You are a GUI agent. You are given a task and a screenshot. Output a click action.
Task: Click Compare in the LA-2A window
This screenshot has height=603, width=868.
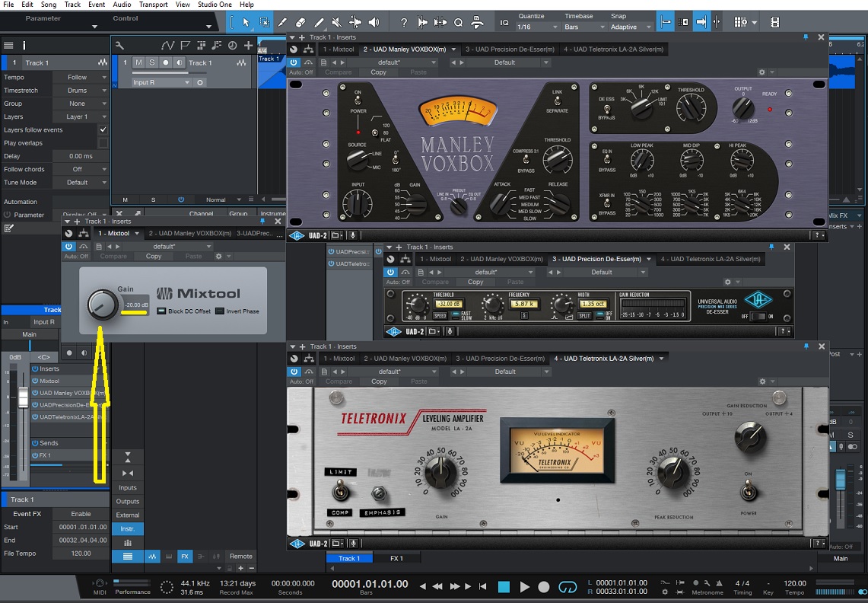339,381
